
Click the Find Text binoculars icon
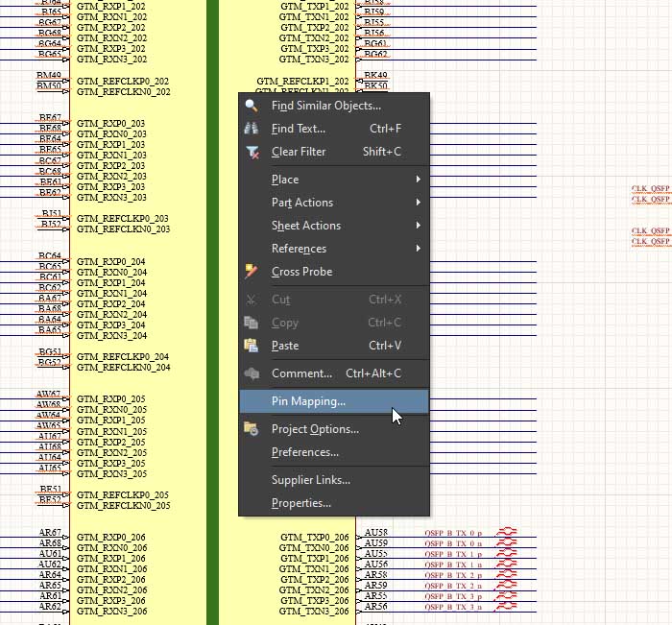click(x=252, y=129)
